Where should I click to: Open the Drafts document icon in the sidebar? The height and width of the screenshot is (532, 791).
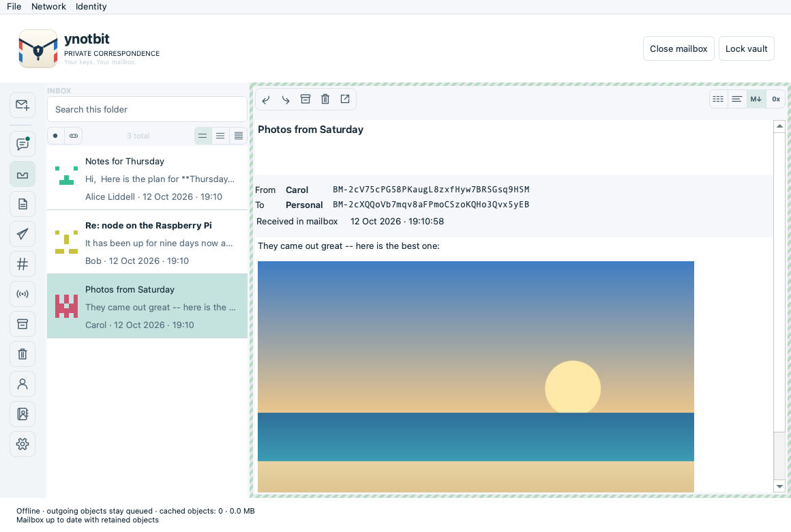point(23,204)
